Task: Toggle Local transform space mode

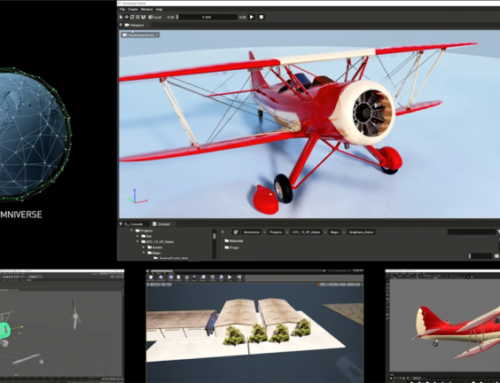Action: click(155, 17)
